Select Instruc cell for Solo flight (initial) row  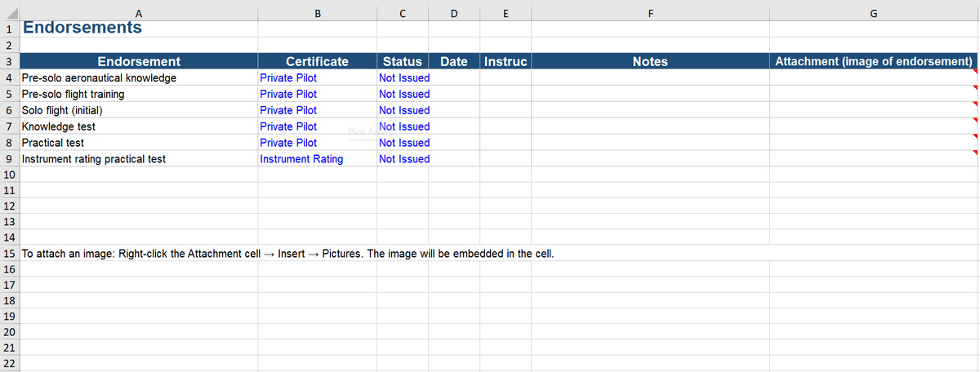pos(506,111)
